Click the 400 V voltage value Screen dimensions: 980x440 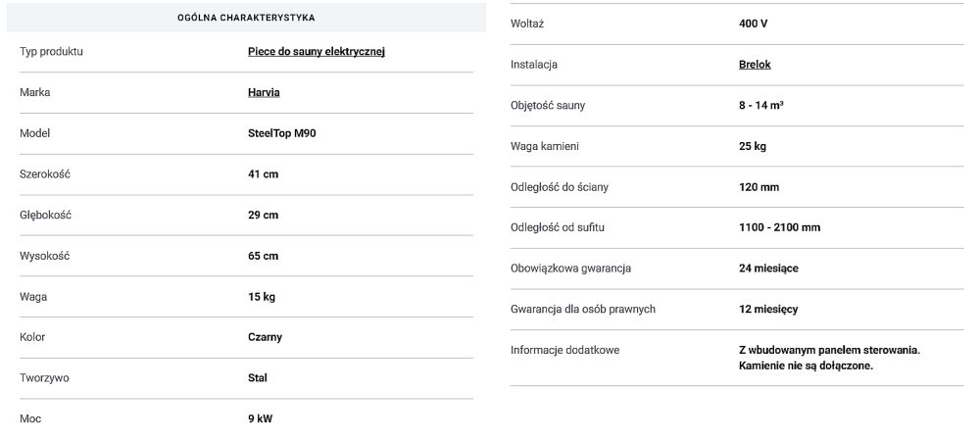tap(754, 24)
